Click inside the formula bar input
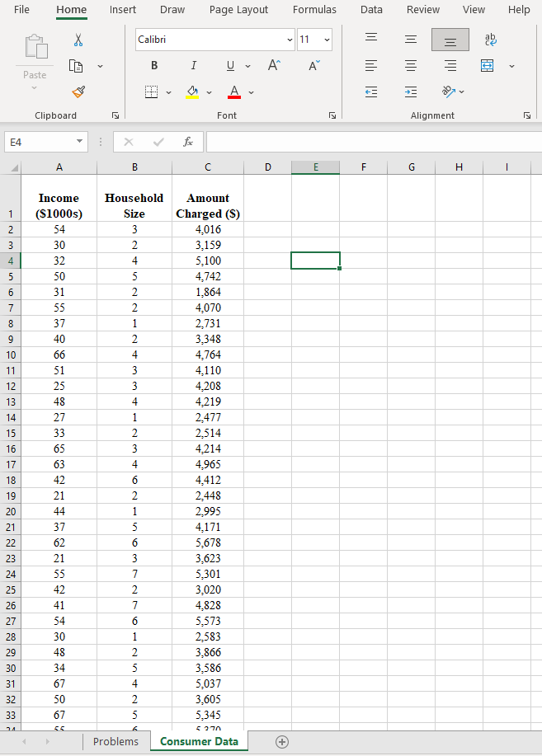The image size is (542, 756). (x=374, y=142)
